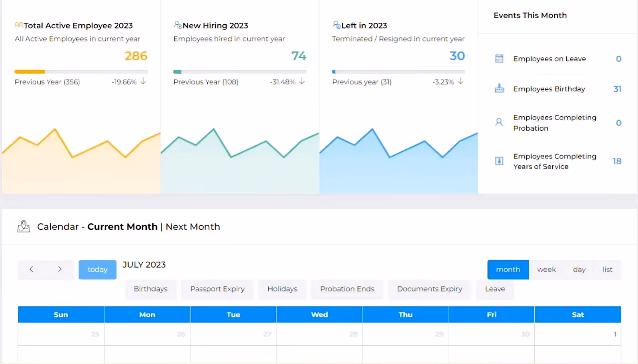
Task: Click the Total Active Employee people icon
Action: pos(19,25)
